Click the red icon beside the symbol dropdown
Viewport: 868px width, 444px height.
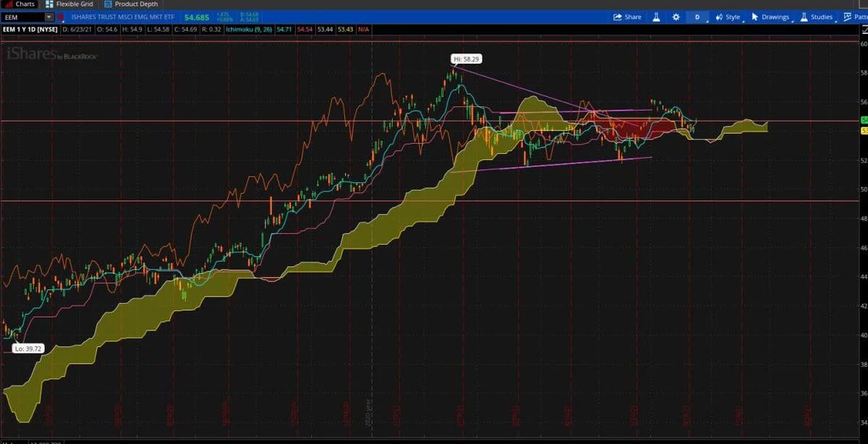[61, 17]
